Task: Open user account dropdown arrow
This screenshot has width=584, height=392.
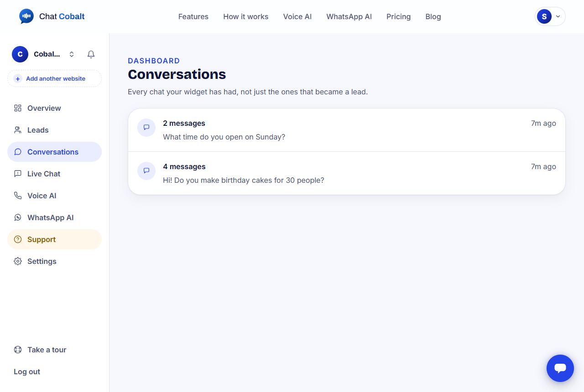Action: pyautogui.click(x=558, y=16)
